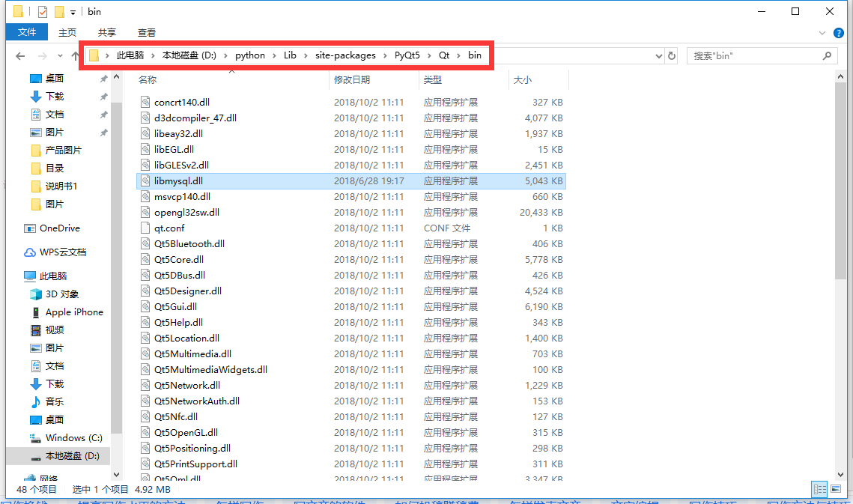Expand the chevron after Qt breadcrumb
The height and width of the screenshot is (504, 853).
[x=458, y=55]
